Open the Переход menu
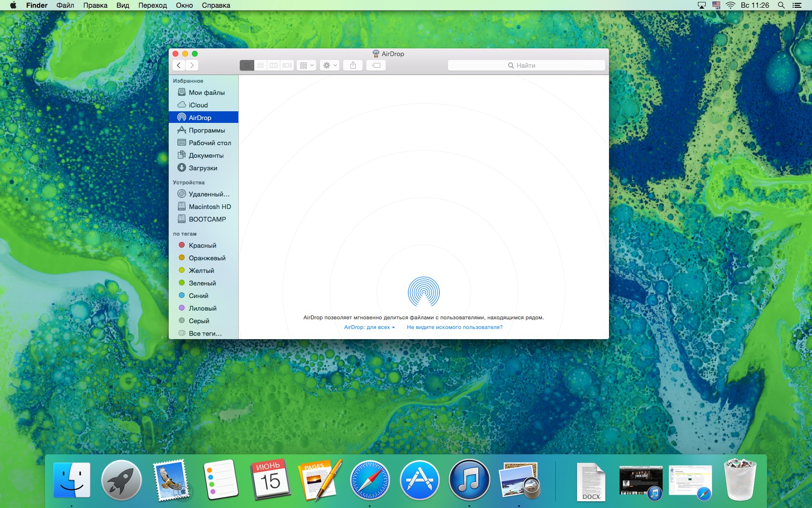 coord(152,5)
